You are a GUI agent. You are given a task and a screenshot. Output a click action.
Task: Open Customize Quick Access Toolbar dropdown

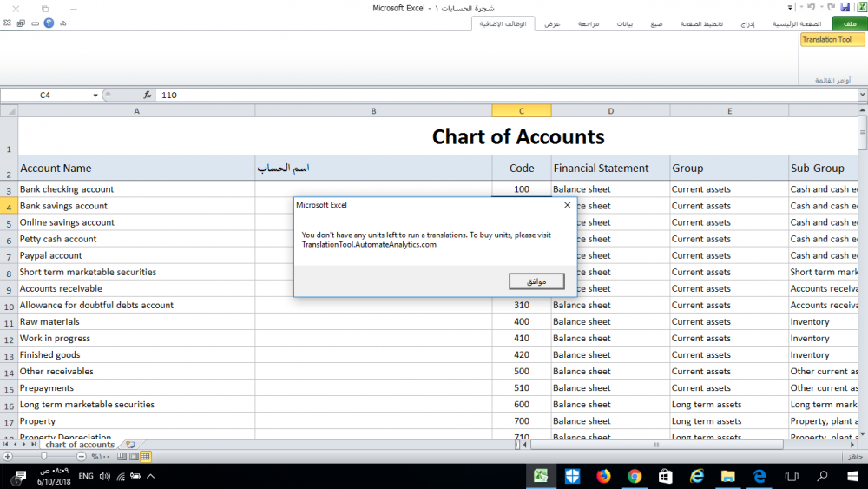coord(790,7)
